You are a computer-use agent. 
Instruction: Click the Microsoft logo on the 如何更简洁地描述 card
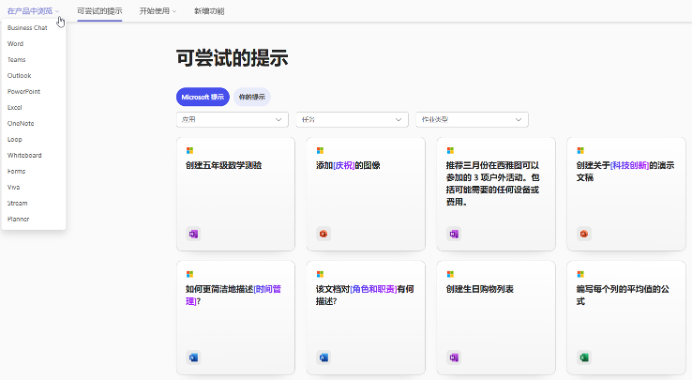pyautogui.click(x=190, y=274)
